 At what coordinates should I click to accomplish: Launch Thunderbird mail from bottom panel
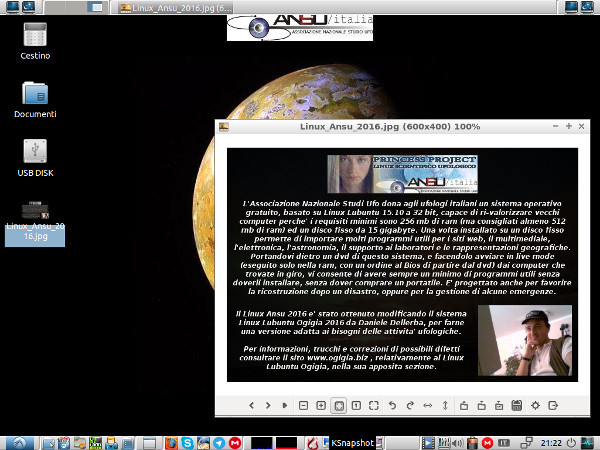click(x=203, y=443)
